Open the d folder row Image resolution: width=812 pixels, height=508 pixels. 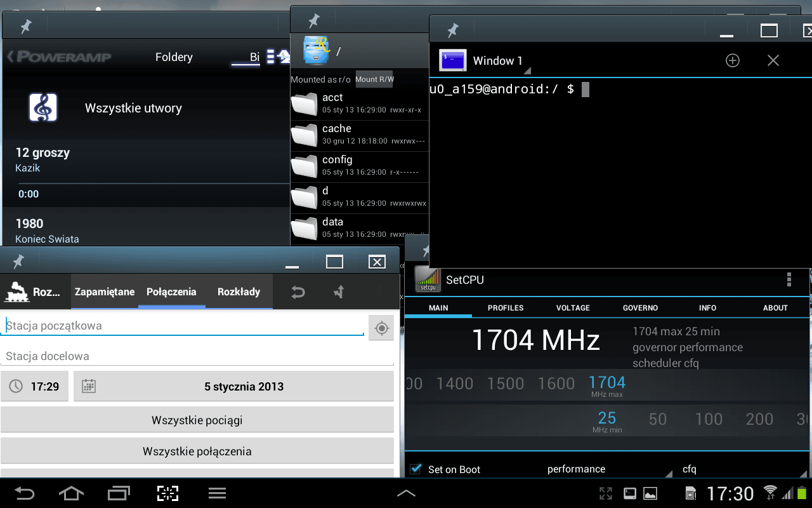pos(360,197)
